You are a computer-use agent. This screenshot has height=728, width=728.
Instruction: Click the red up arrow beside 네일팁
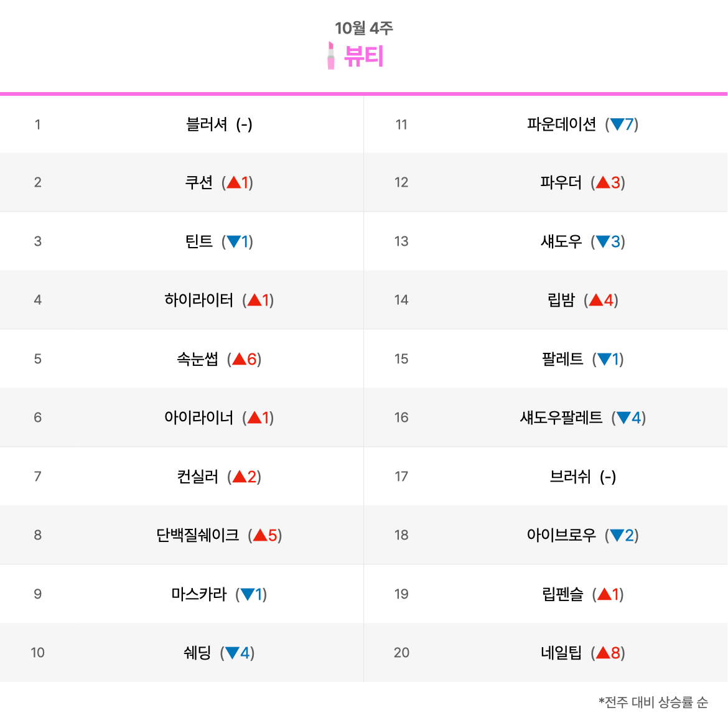click(x=603, y=653)
